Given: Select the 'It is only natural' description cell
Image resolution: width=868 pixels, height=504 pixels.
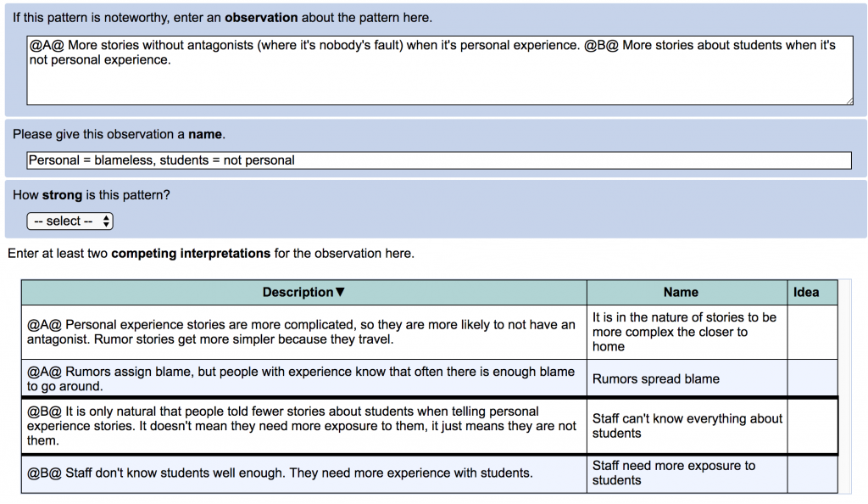Looking at the screenshot, I should pos(303,426).
